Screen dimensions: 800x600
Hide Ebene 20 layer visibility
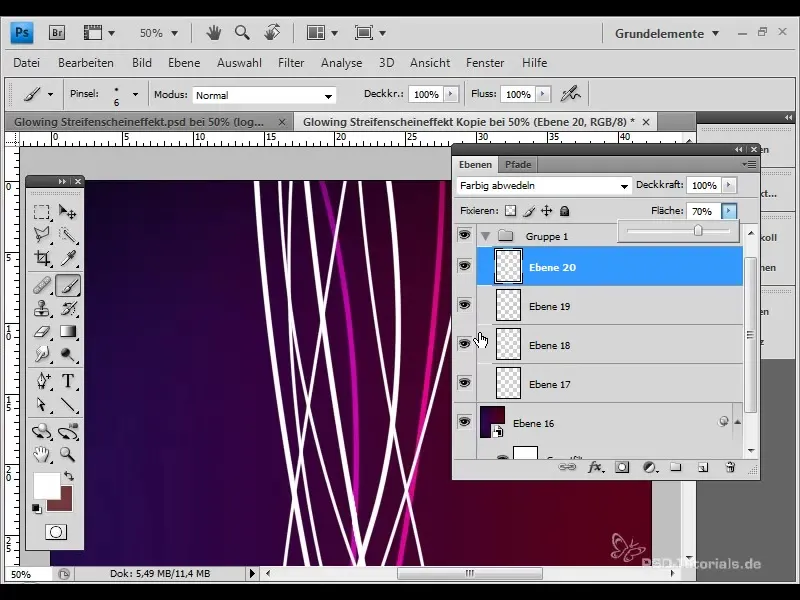point(464,266)
